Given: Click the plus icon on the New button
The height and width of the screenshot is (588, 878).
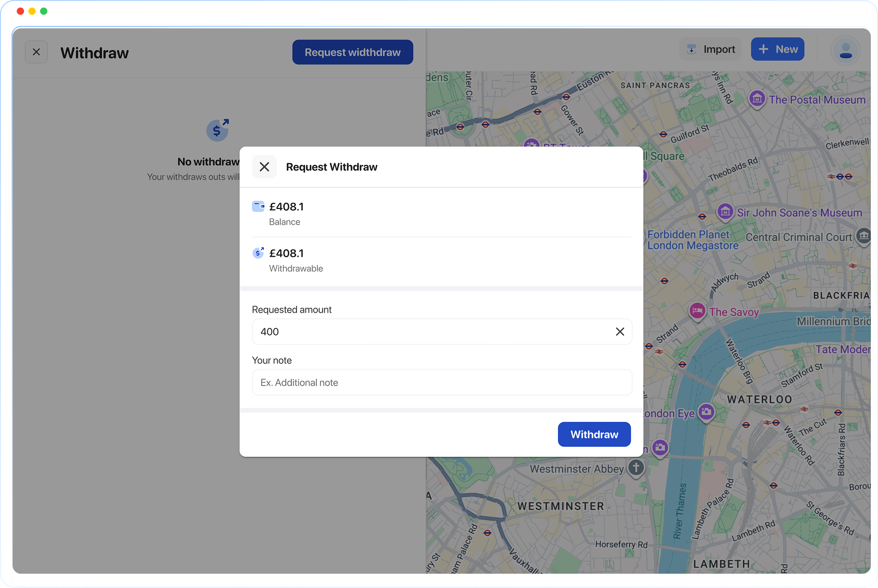Looking at the screenshot, I should click(763, 49).
